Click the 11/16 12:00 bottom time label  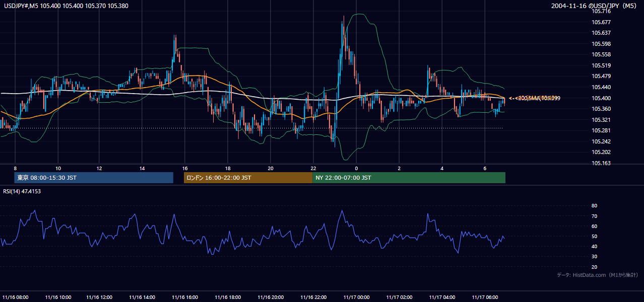point(99,297)
